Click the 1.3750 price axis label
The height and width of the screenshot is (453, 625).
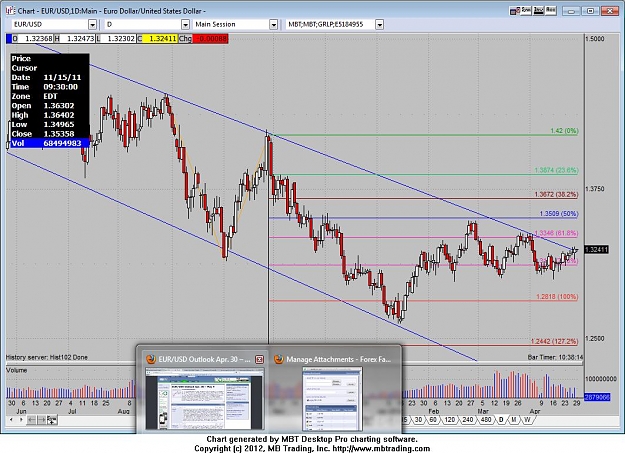[x=595, y=189]
